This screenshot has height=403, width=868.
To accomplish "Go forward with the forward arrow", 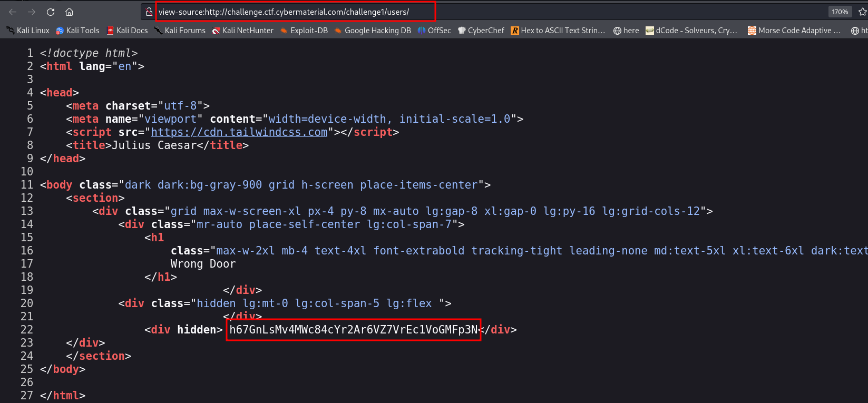I will pos(32,12).
